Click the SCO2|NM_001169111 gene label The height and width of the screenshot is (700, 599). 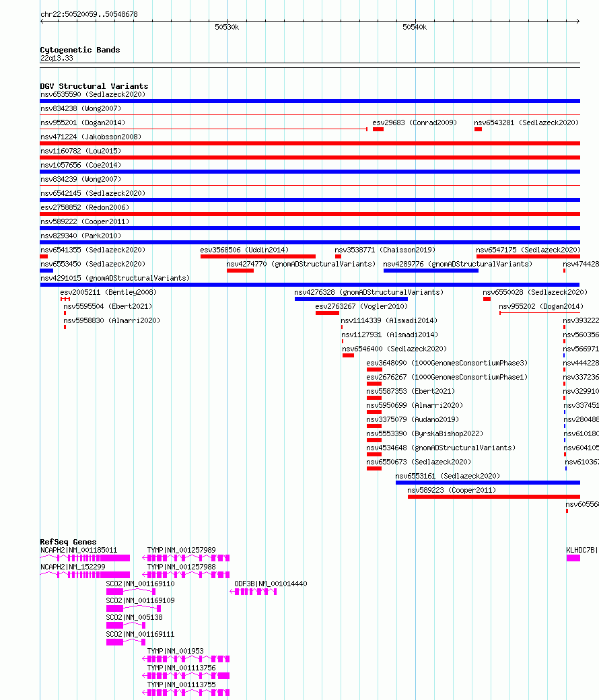point(140,634)
